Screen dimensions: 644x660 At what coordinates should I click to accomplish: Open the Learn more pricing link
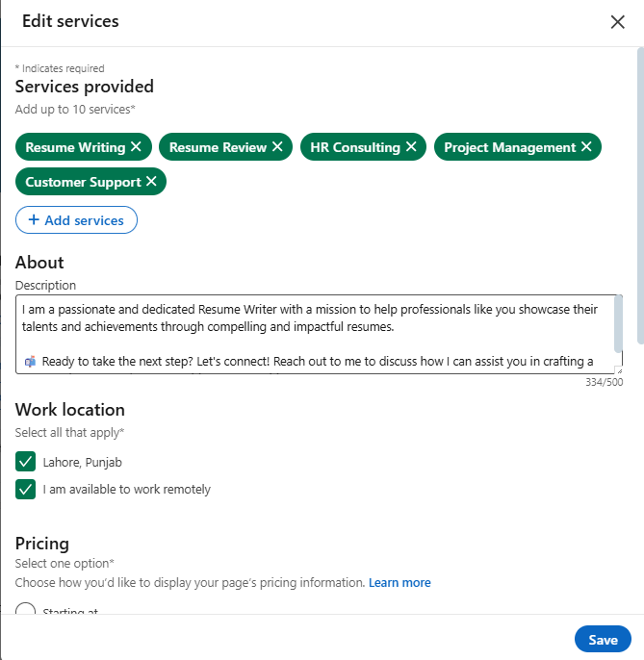(399, 583)
